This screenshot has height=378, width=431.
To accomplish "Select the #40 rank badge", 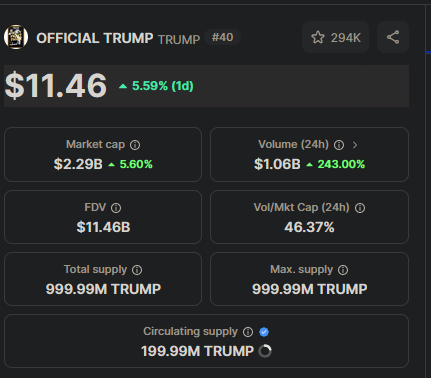I will (223, 37).
